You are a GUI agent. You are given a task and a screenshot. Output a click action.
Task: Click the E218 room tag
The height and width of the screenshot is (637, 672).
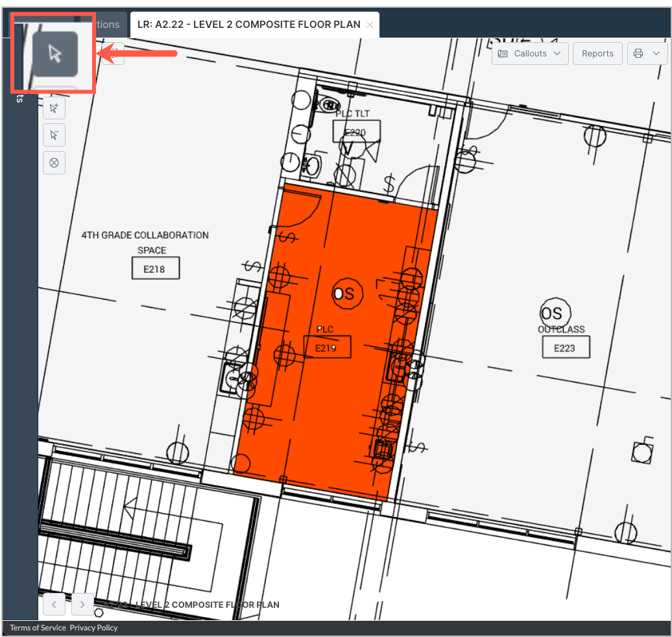coord(156,269)
